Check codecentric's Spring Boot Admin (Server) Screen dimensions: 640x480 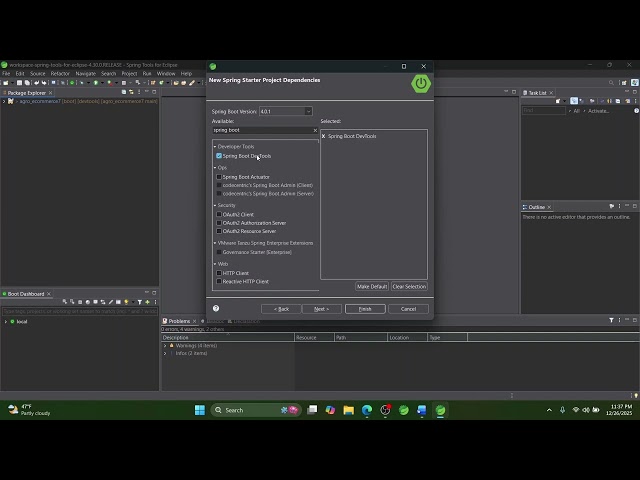[219, 193]
